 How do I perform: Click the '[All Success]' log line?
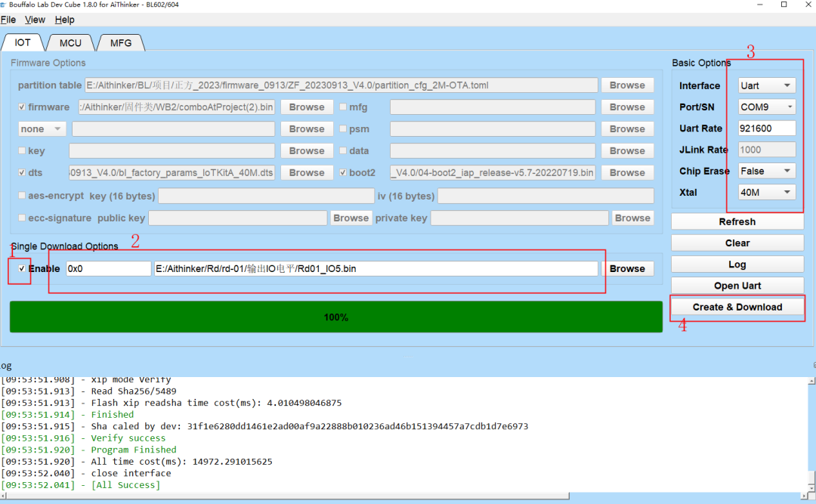pyautogui.click(x=125, y=485)
